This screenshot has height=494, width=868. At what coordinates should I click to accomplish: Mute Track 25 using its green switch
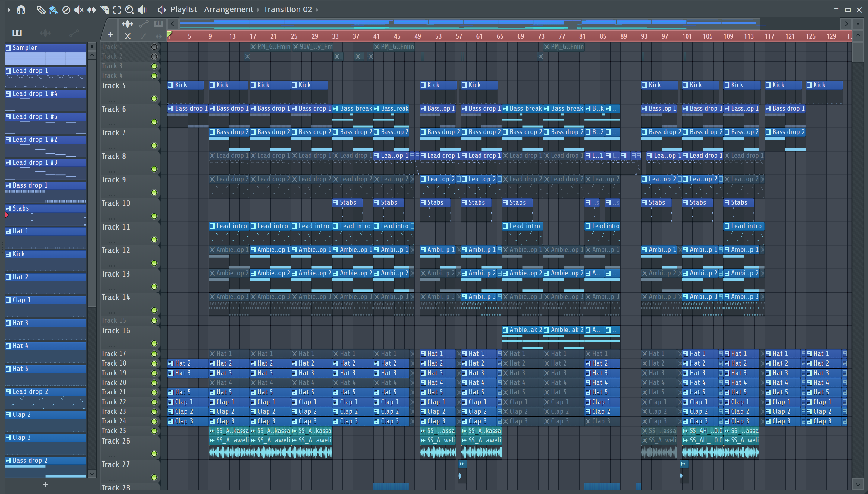pyautogui.click(x=154, y=431)
